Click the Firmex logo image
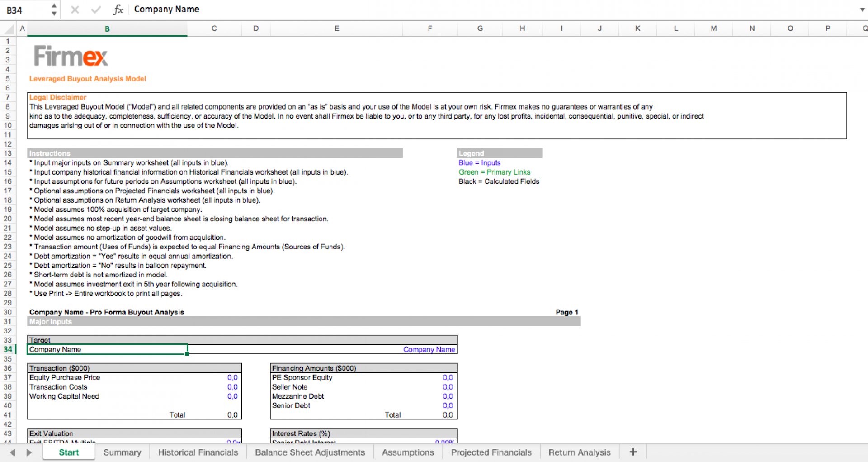 (71, 57)
